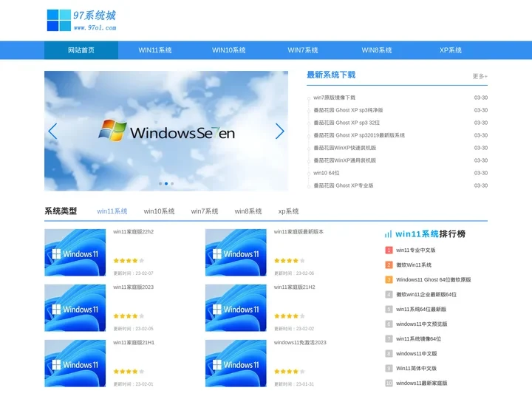Select the second carousel dot indicator

point(166,183)
